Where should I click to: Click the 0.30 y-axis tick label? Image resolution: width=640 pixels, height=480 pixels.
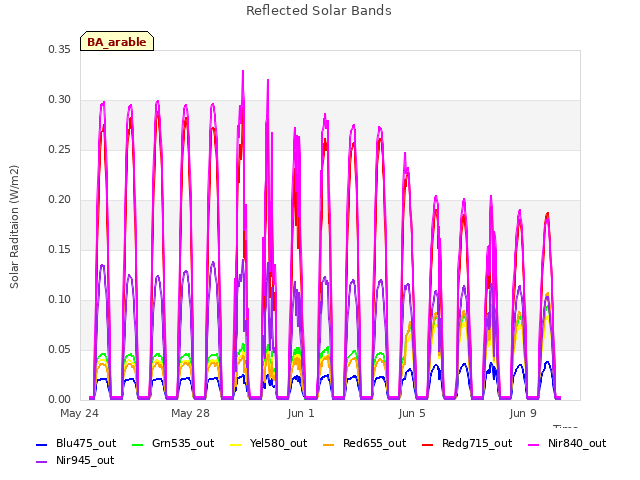coord(60,100)
